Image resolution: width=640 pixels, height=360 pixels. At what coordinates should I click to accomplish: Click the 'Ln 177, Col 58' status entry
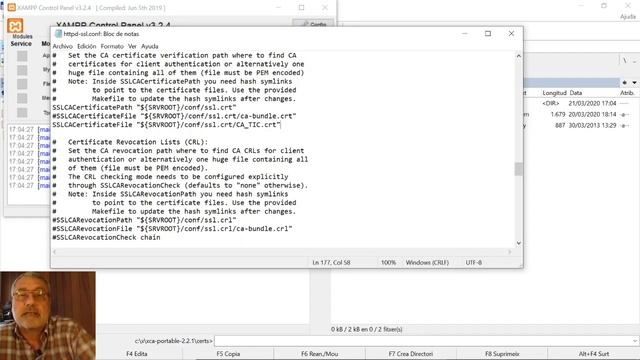pyautogui.click(x=331, y=262)
